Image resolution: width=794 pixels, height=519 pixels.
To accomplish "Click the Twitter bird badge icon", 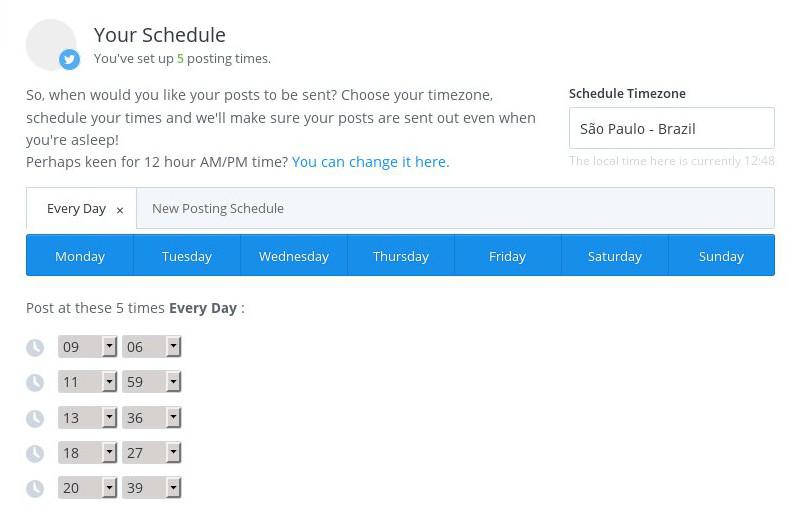I will tap(69, 59).
